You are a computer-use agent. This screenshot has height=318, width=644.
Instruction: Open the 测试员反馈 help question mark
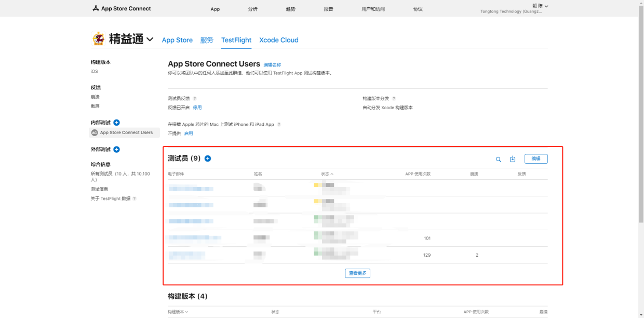point(195,98)
